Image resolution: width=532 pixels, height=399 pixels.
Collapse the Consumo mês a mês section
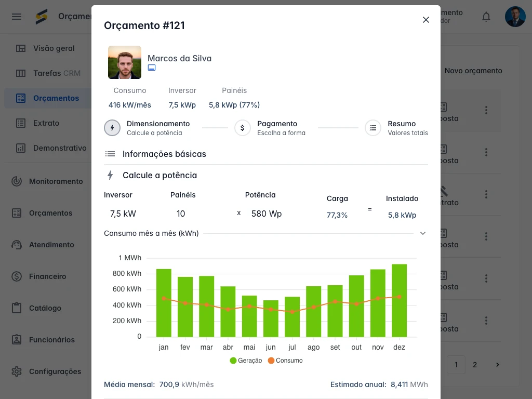click(423, 233)
